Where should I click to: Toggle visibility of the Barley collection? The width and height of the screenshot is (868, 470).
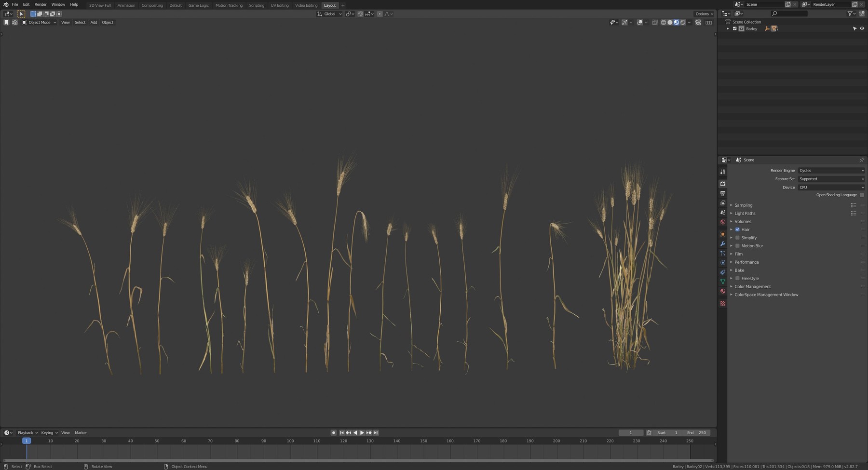pos(863,28)
